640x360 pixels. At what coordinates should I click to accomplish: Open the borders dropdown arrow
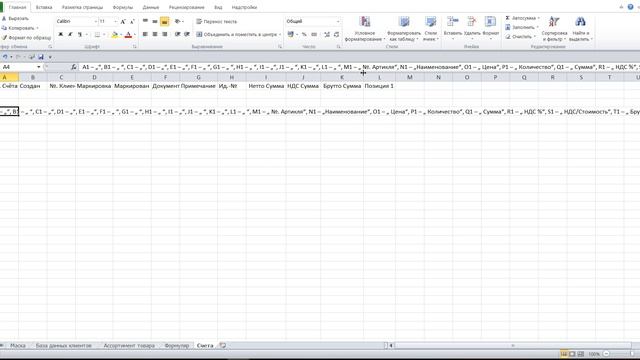click(104, 35)
